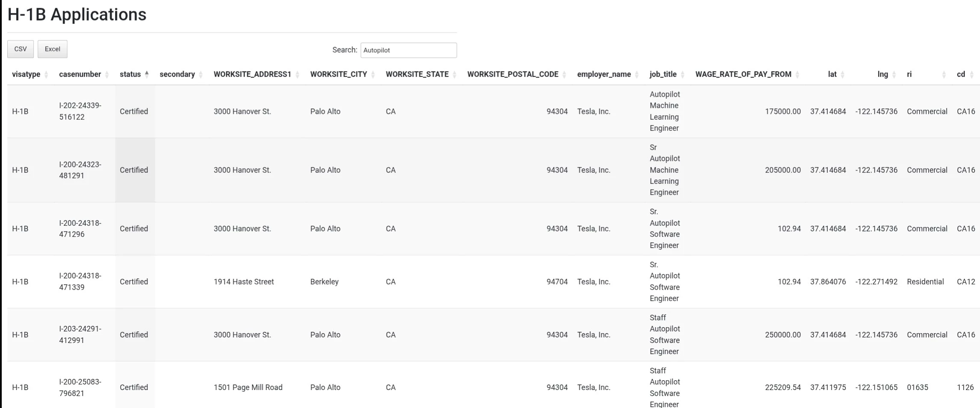Screen dimensions: 980x408
Task: Click the Search field containing Autopilot
Action: click(409, 50)
